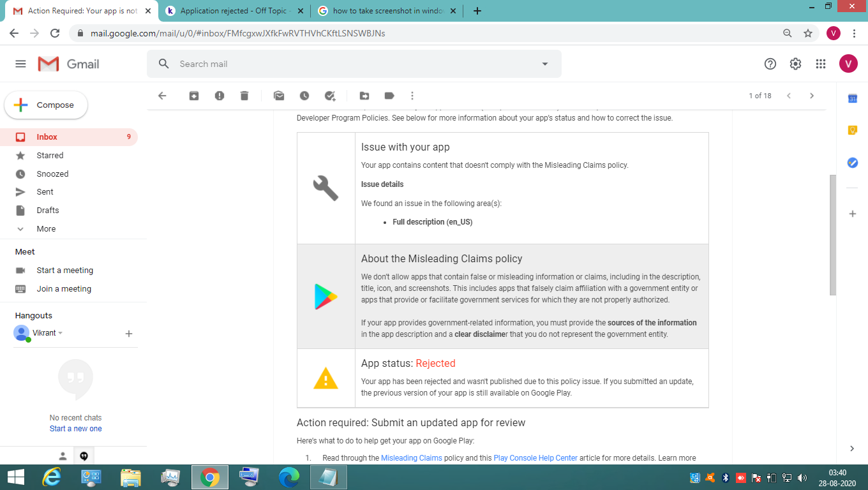
Task: Click the email vertical scrollbar
Action: pos(832,234)
